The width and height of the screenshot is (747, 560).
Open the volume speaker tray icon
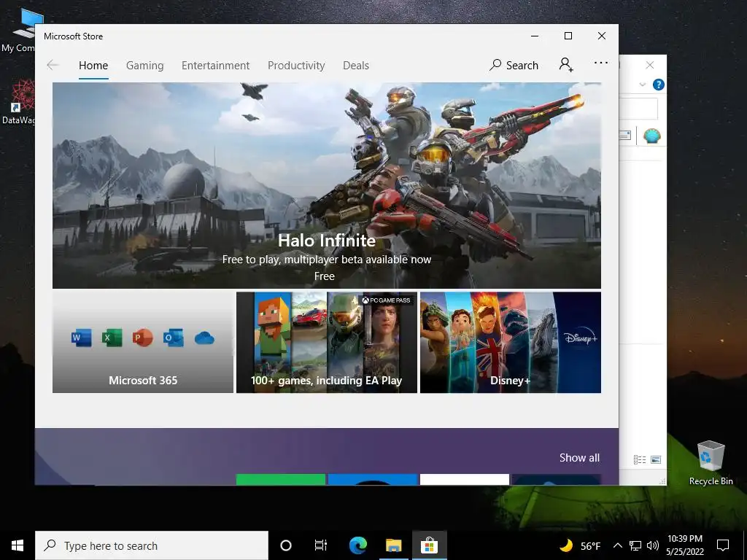[x=653, y=545]
